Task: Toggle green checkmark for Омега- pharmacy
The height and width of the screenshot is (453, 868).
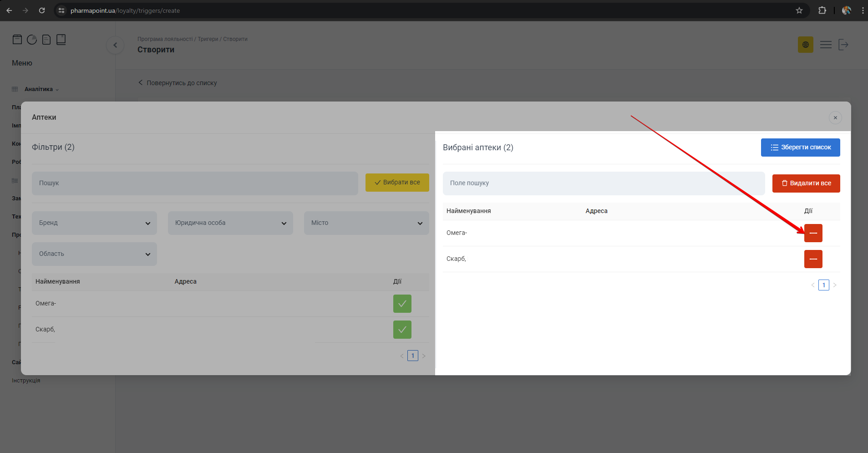Action: [x=402, y=304]
